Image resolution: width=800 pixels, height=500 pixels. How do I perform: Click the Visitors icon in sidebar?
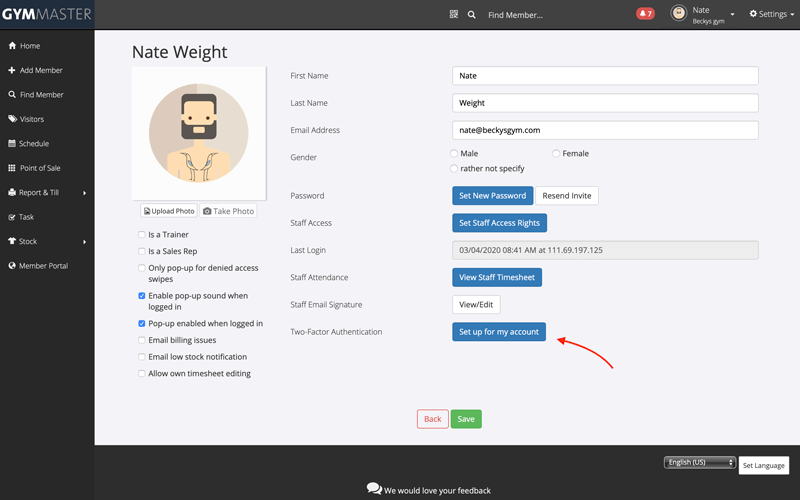(x=12, y=119)
